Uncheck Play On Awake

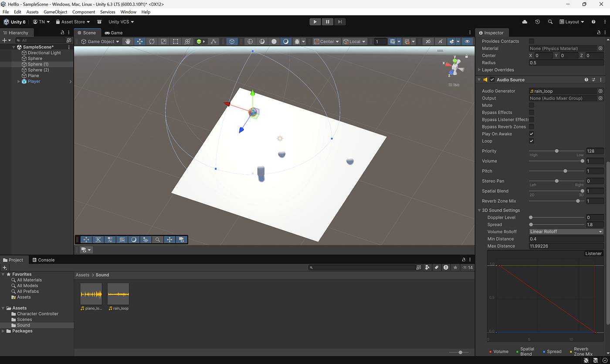532,134
